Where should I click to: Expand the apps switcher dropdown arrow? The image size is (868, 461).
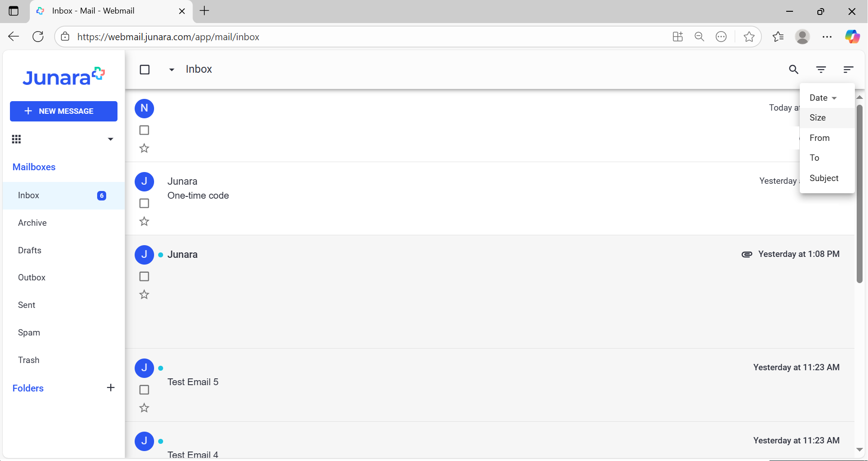pyautogui.click(x=110, y=139)
